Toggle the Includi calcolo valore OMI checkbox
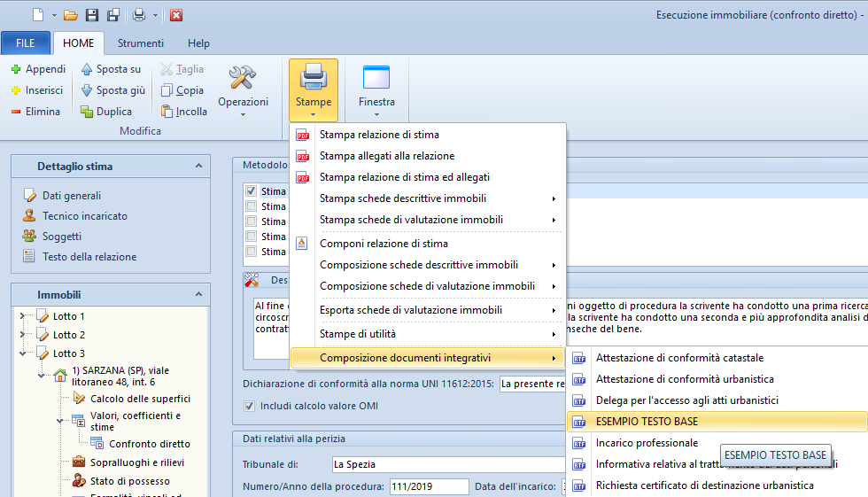 pyautogui.click(x=250, y=406)
